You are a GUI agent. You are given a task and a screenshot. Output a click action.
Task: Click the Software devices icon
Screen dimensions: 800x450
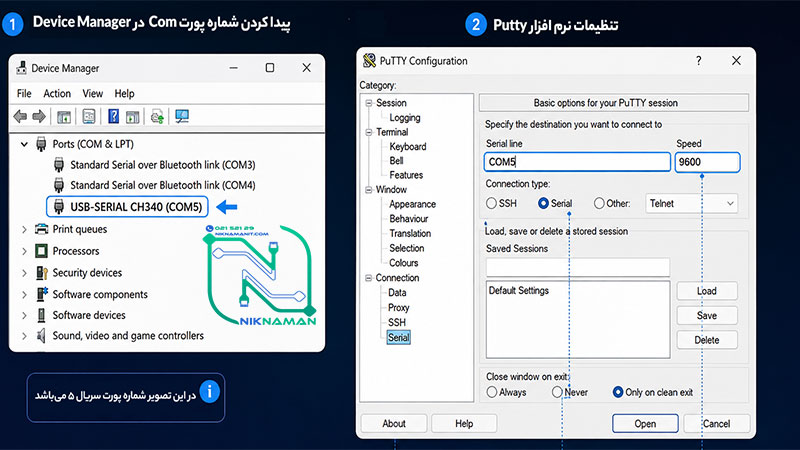[41, 315]
